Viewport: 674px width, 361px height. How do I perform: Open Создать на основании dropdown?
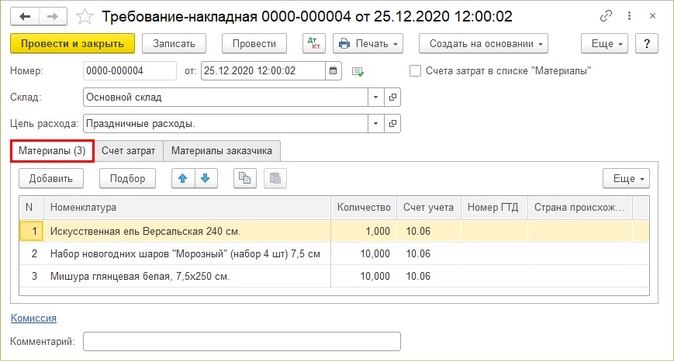(x=484, y=44)
